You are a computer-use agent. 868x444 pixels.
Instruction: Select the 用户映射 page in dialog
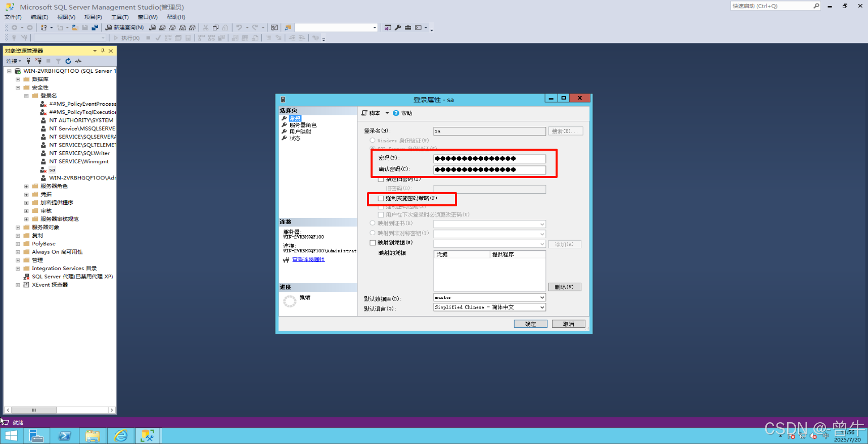[300, 131]
